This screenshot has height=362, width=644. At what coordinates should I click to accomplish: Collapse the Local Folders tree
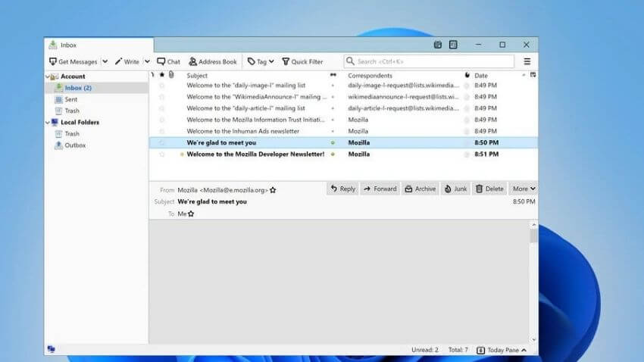[48, 122]
